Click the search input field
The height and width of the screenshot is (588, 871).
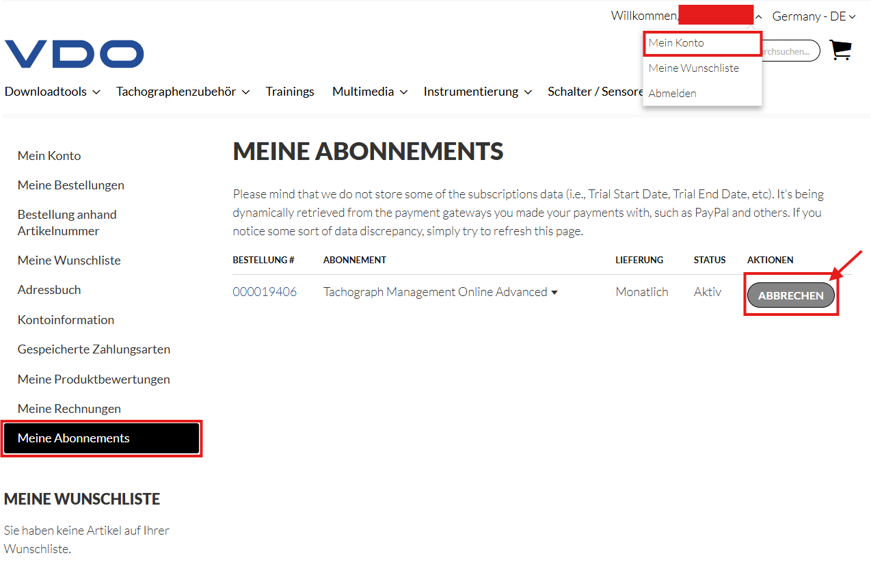pyautogui.click(x=790, y=51)
